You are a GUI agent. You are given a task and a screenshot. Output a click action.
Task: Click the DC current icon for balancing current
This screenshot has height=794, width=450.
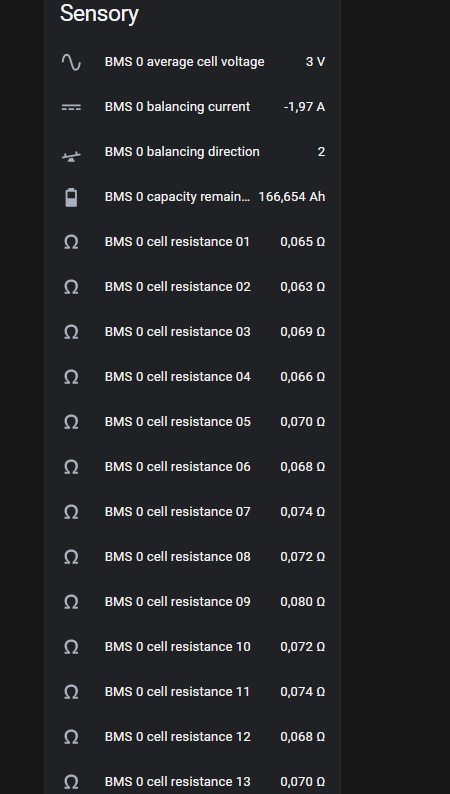tap(71, 107)
